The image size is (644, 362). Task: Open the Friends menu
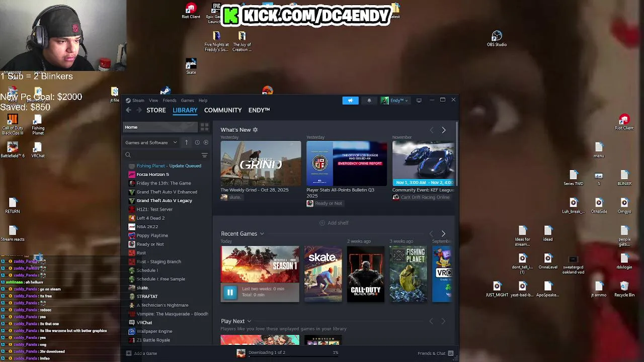pyautogui.click(x=169, y=101)
